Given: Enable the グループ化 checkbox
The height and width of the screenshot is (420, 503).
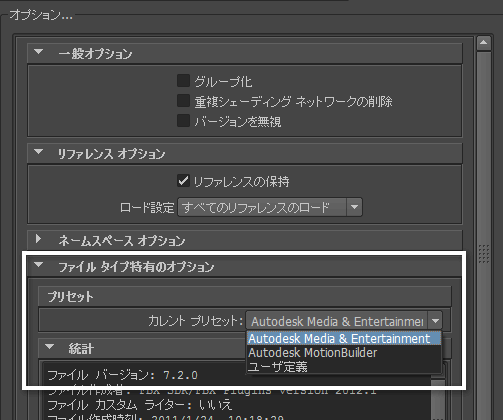Looking at the screenshot, I should (183, 81).
